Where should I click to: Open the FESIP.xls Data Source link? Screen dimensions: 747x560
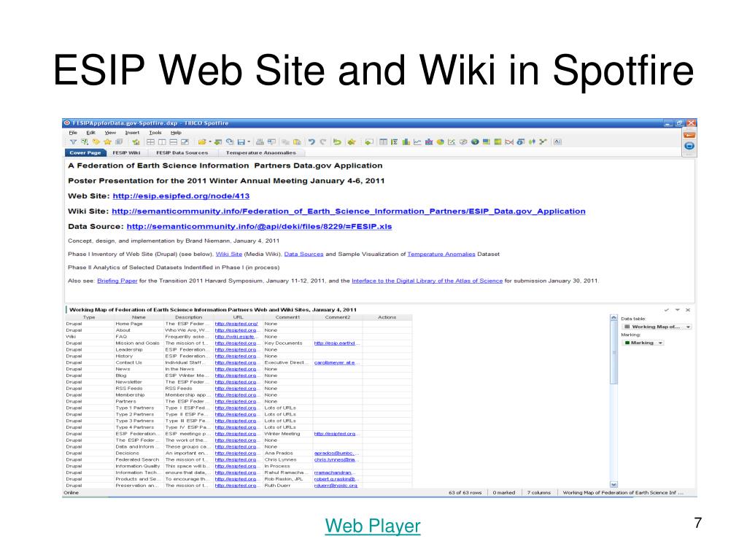[259, 226]
